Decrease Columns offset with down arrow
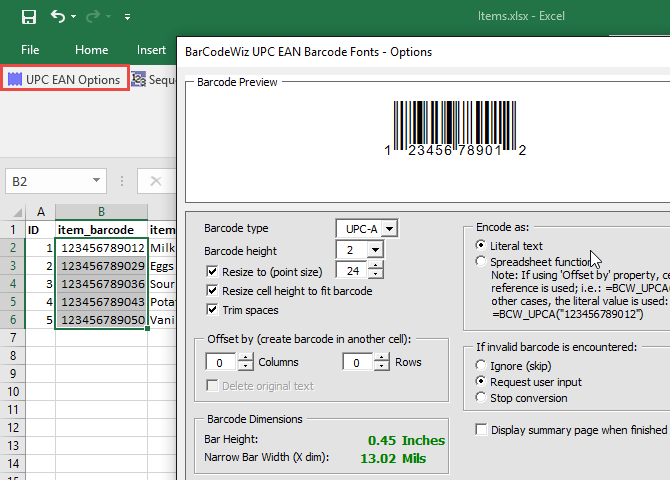 coord(245,367)
